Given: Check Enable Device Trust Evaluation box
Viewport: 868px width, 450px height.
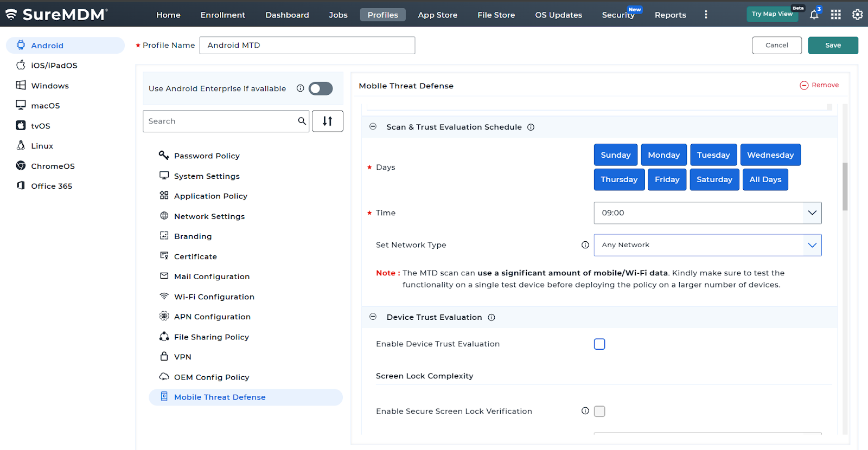Looking at the screenshot, I should point(599,344).
